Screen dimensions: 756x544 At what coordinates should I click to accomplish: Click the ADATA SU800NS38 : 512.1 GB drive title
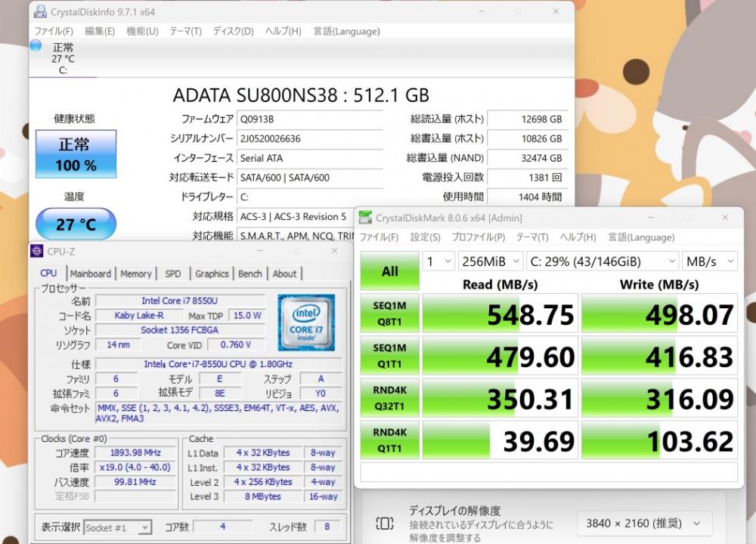coord(301,95)
